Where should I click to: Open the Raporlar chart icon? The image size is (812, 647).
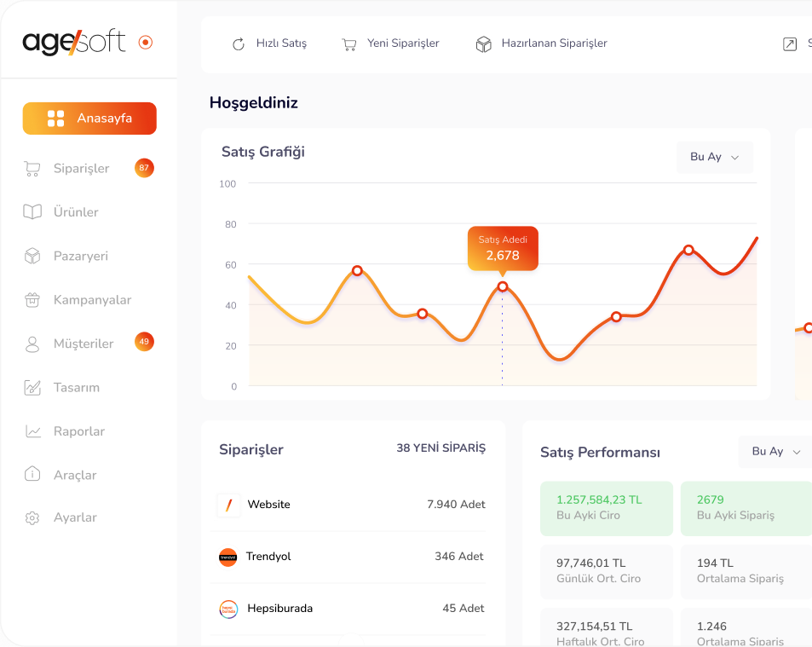coord(32,431)
